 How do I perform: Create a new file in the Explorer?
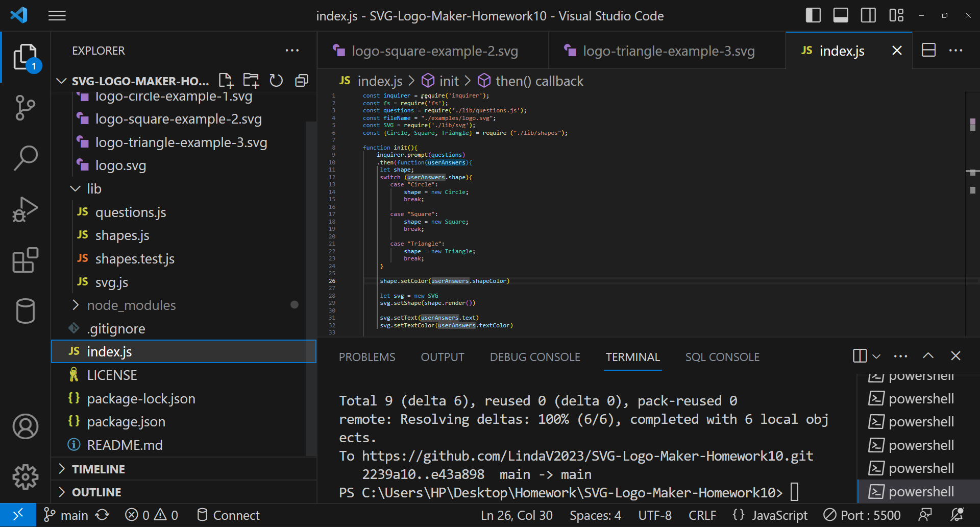tap(225, 80)
